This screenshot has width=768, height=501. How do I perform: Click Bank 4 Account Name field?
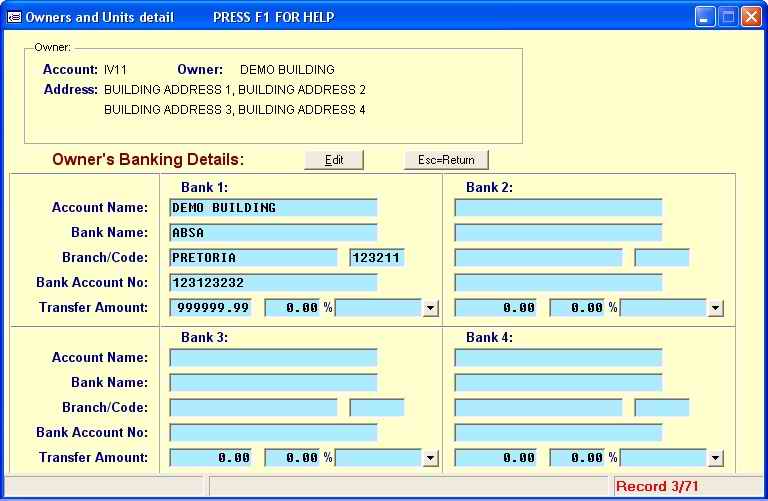(x=558, y=358)
